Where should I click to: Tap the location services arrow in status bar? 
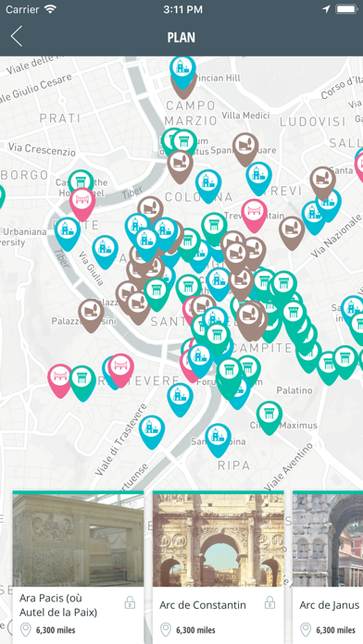tap(326, 9)
